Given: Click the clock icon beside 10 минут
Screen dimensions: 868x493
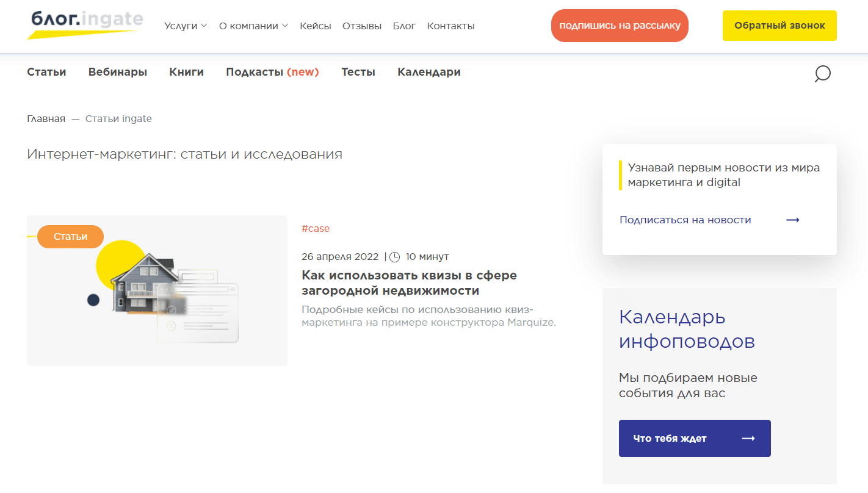Looking at the screenshot, I should [395, 257].
